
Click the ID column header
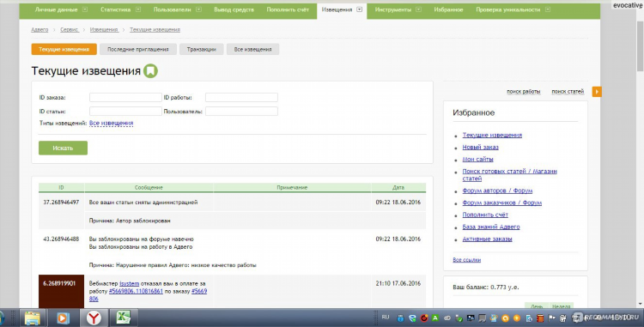click(x=61, y=187)
